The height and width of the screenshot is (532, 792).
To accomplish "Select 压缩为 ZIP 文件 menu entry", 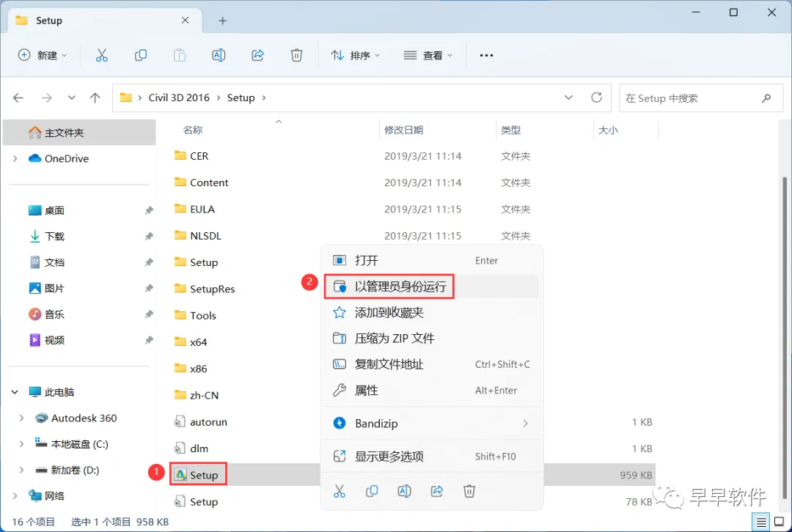I will pos(432,338).
